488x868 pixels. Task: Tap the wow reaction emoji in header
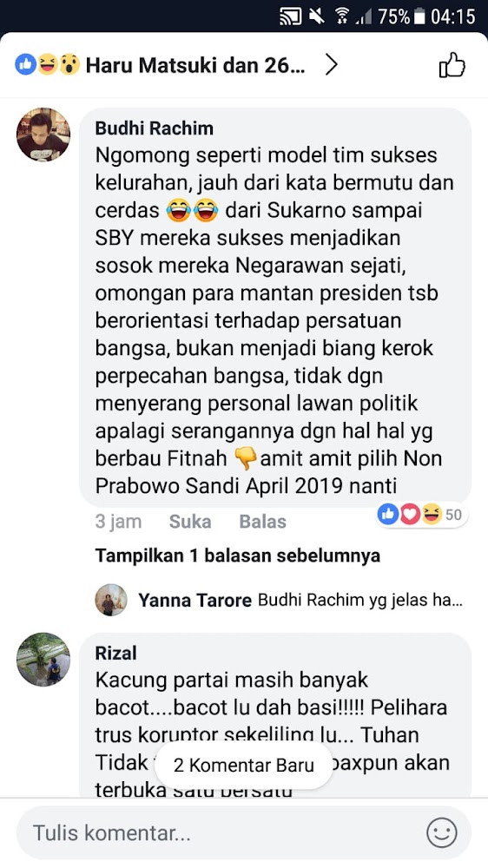click(x=69, y=65)
